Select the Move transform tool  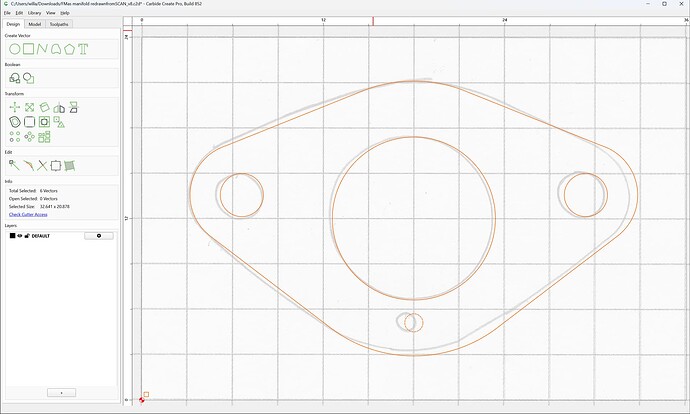(15, 107)
